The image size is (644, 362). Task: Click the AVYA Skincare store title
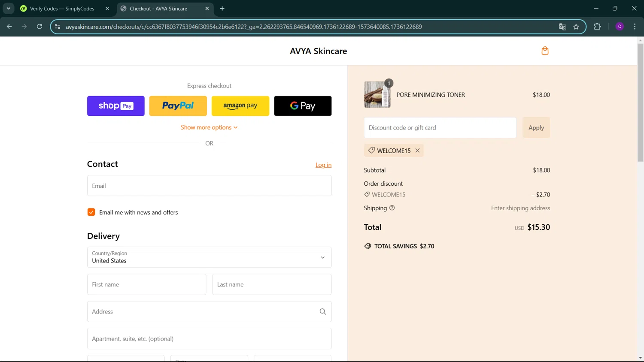319,51
